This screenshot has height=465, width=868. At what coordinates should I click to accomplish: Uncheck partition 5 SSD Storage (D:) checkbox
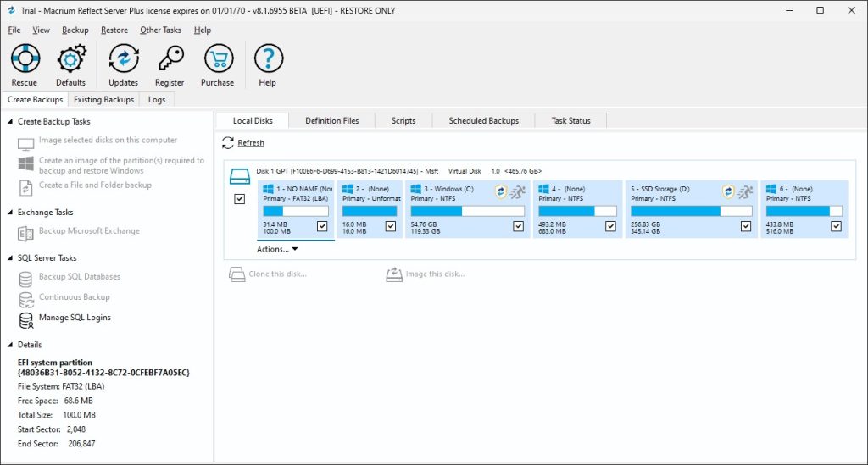coord(746,226)
